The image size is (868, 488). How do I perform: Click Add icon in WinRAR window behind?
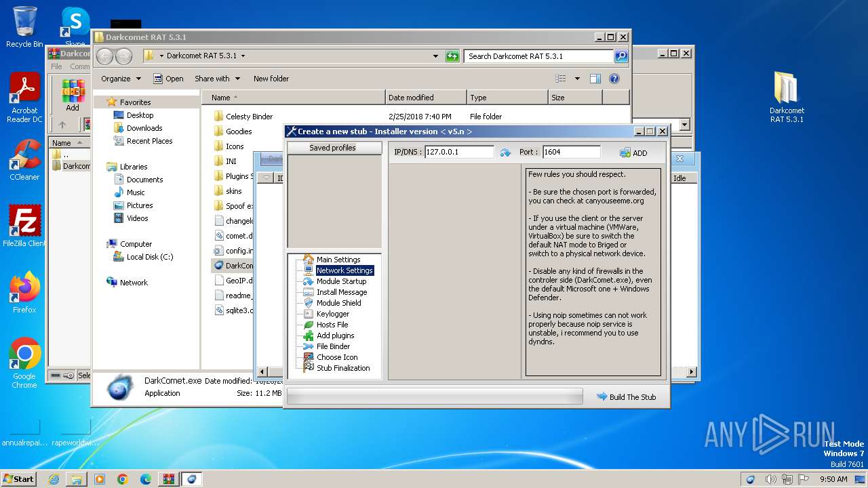click(73, 96)
